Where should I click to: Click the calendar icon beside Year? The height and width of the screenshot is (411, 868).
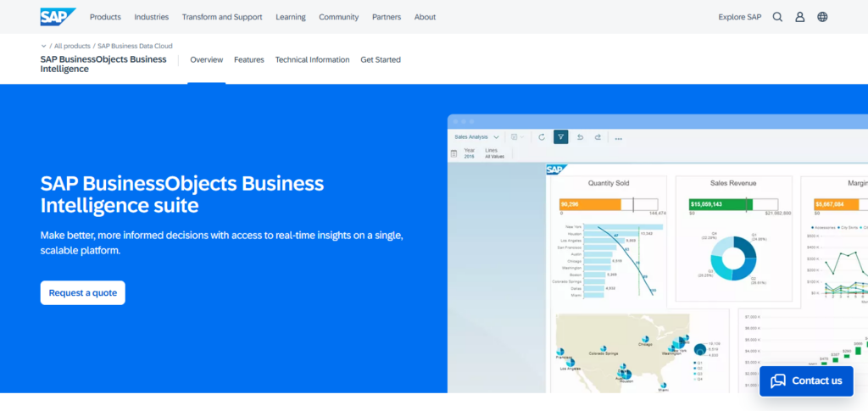click(454, 153)
